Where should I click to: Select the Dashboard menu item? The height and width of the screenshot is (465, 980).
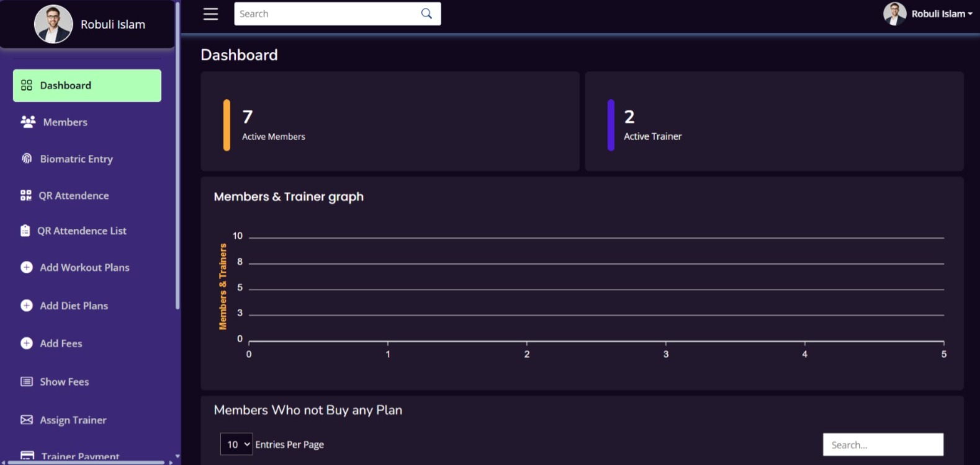(x=87, y=86)
